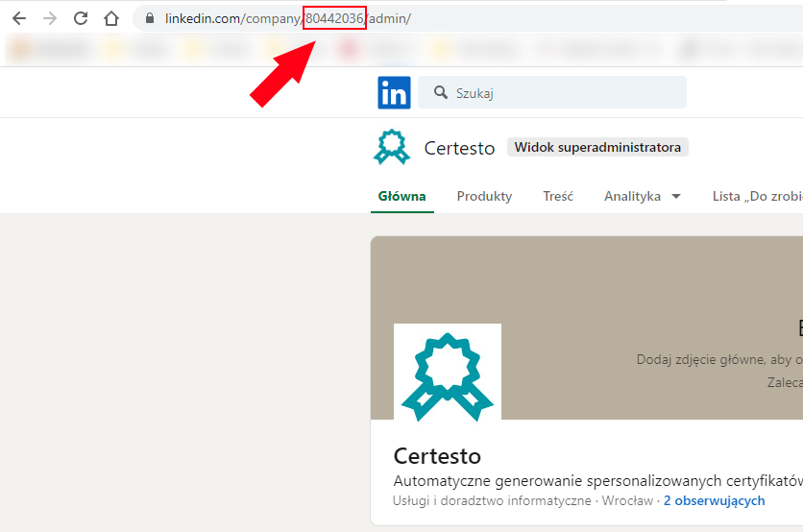This screenshot has height=532, width=803.
Task: Expand the Analityka dropdown
Action: (x=643, y=196)
